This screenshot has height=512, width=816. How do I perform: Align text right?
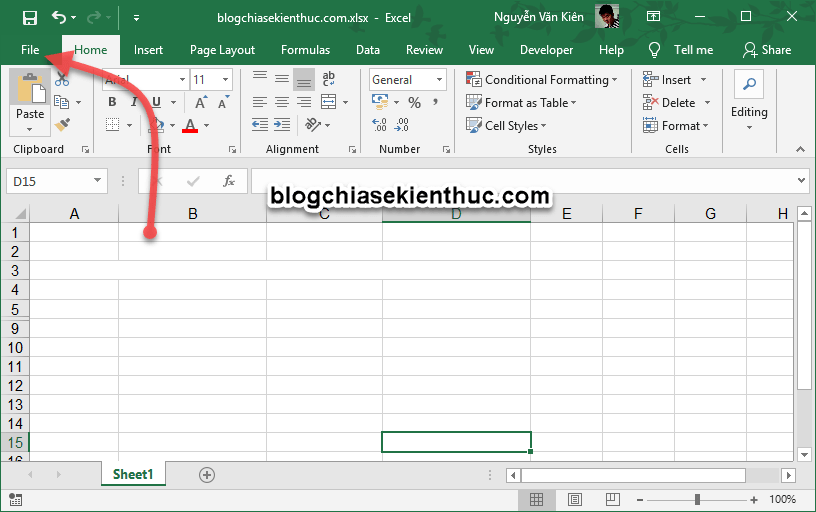pos(304,102)
